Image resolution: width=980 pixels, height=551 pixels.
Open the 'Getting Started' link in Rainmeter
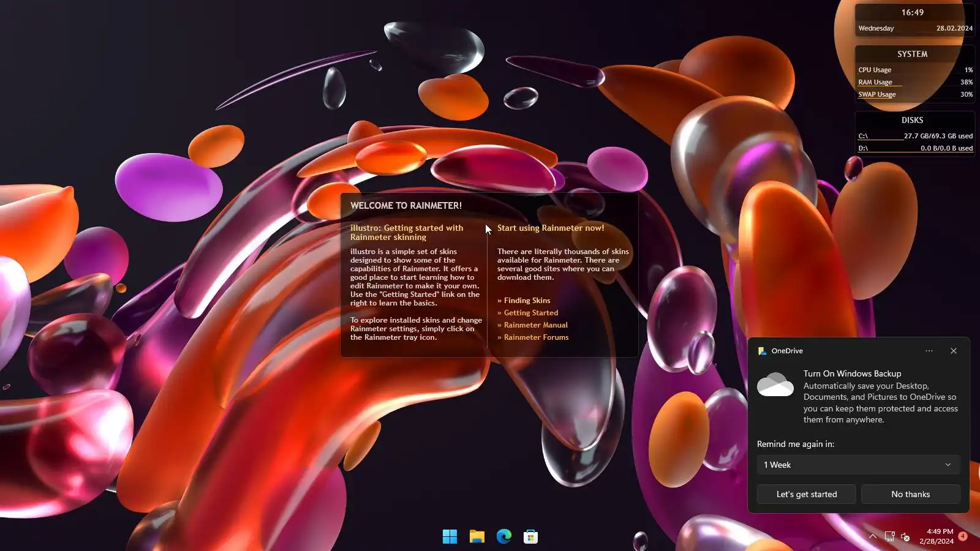pyautogui.click(x=531, y=313)
